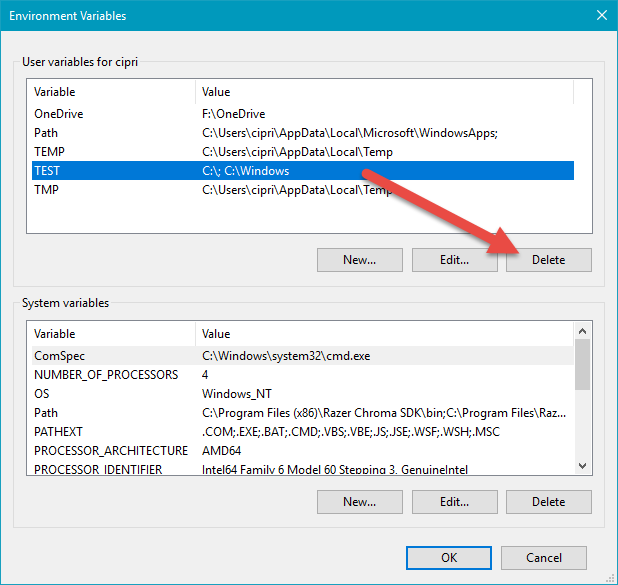This screenshot has height=585, width=618.
Task: Click the C:\Windows\system32\cmd.exe value
Action: [x=286, y=356]
